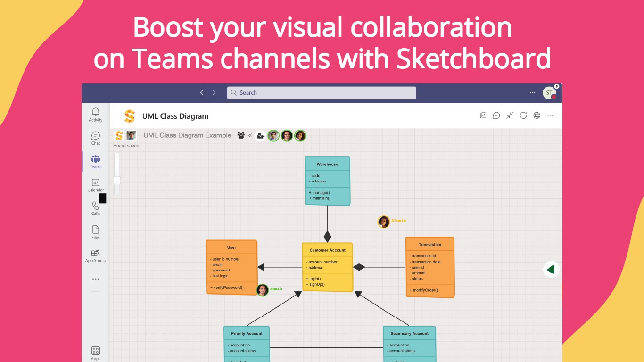Click '- account number' in Customer Account

[x=322, y=262]
